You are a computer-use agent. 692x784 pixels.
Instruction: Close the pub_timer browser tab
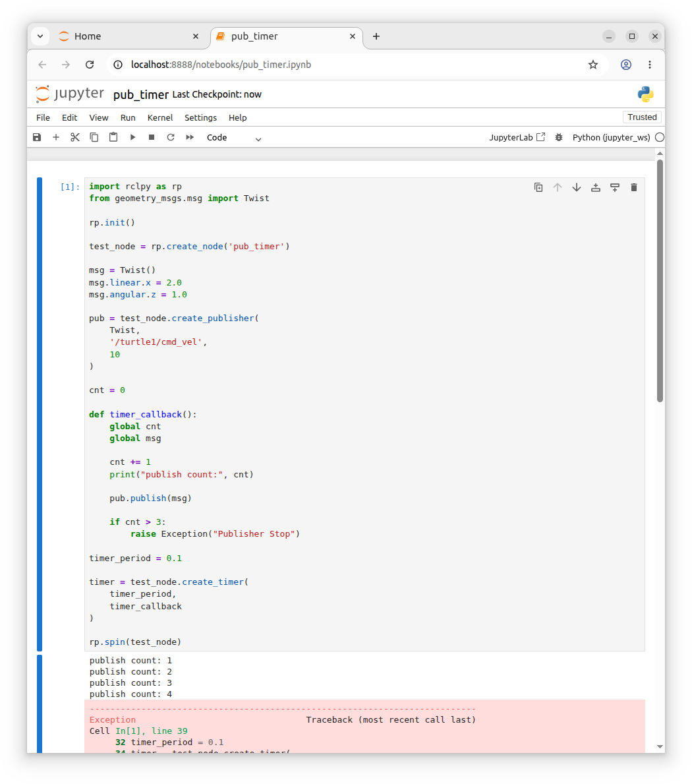tap(352, 36)
